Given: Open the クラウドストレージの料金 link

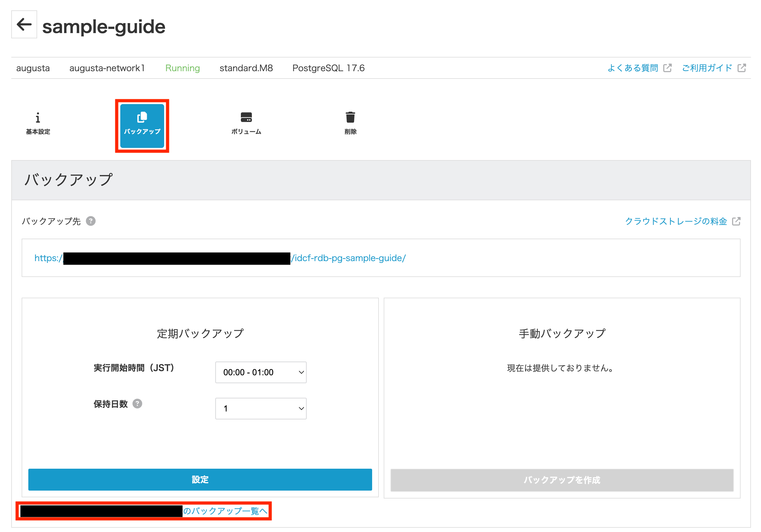Looking at the screenshot, I should (676, 221).
